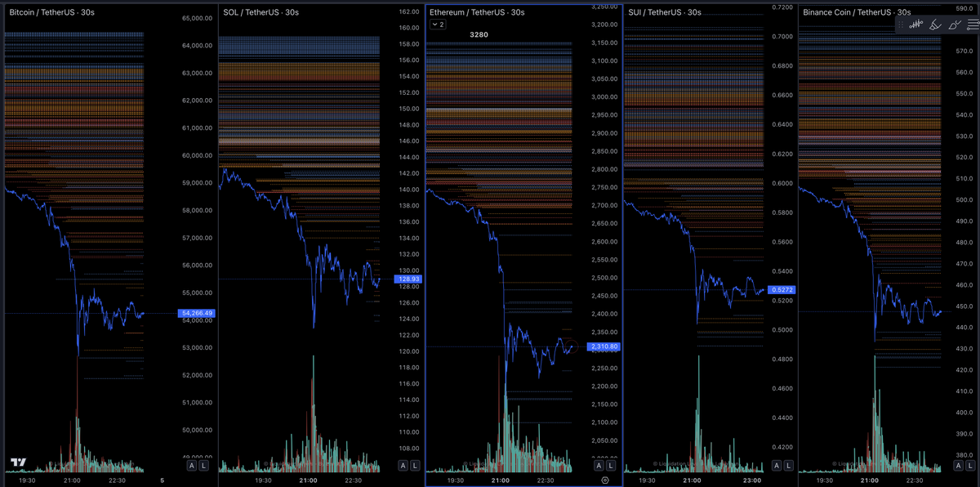Image resolution: width=980 pixels, height=487 pixels.
Task: Click 21:00 on SOL time axis
Action: click(x=310, y=480)
